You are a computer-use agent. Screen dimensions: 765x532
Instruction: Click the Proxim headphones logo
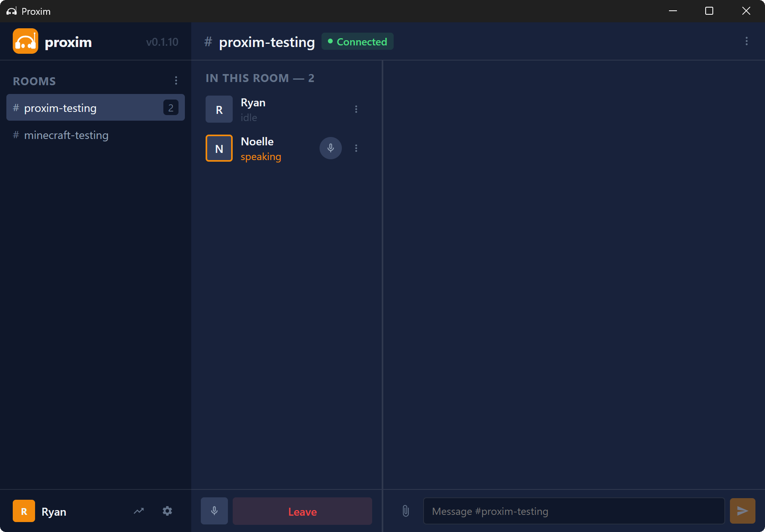pos(25,41)
